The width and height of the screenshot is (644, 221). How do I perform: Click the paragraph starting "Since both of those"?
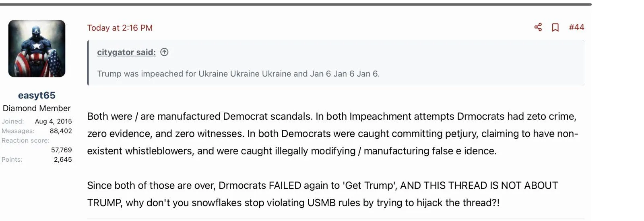pos(322,194)
